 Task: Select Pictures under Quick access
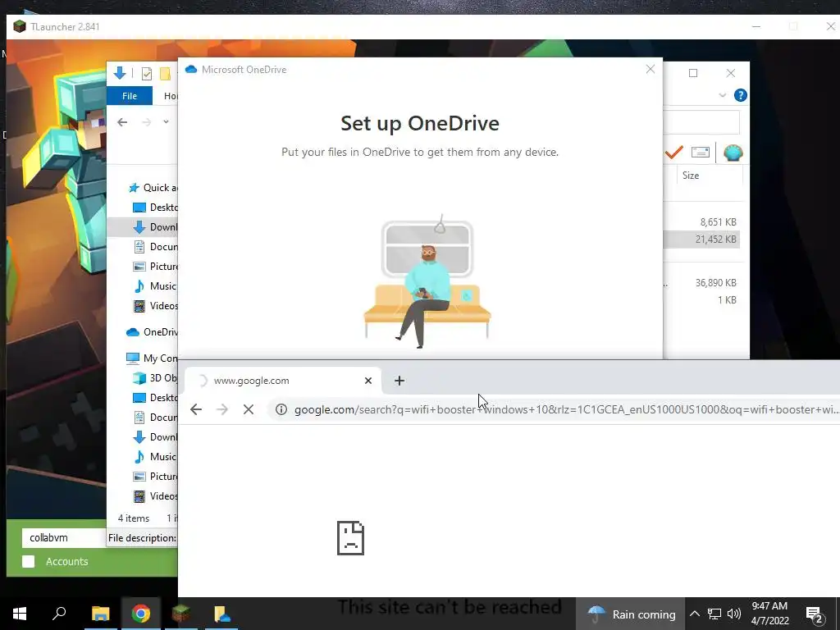(x=155, y=267)
